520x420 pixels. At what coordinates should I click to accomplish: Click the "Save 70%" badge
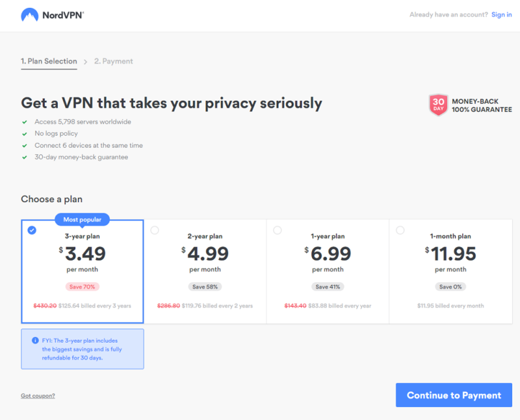point(82,287)
